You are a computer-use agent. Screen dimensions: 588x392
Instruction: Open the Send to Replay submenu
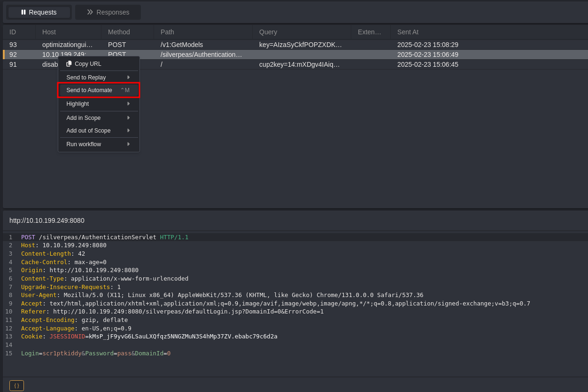point(99,78)
